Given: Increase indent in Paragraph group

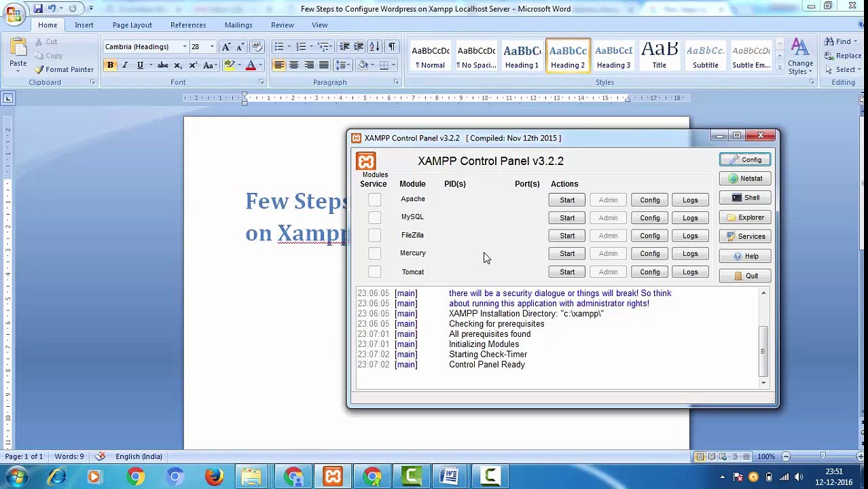Looking at the screenshot, I should point(359,47).
